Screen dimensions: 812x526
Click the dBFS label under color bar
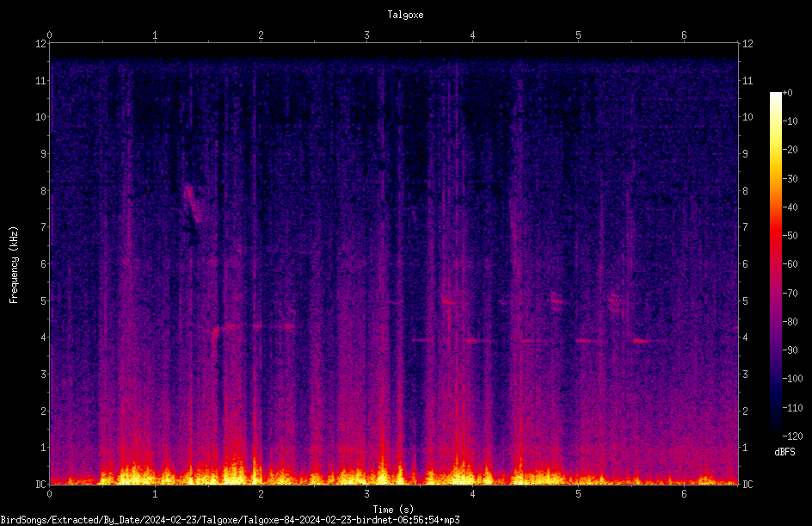784,452
